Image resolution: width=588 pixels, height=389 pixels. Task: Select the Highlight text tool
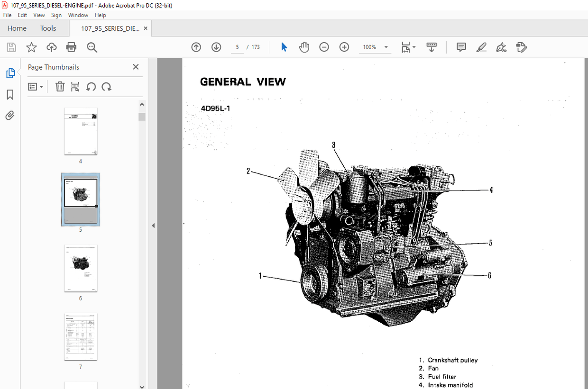(481, 47)
